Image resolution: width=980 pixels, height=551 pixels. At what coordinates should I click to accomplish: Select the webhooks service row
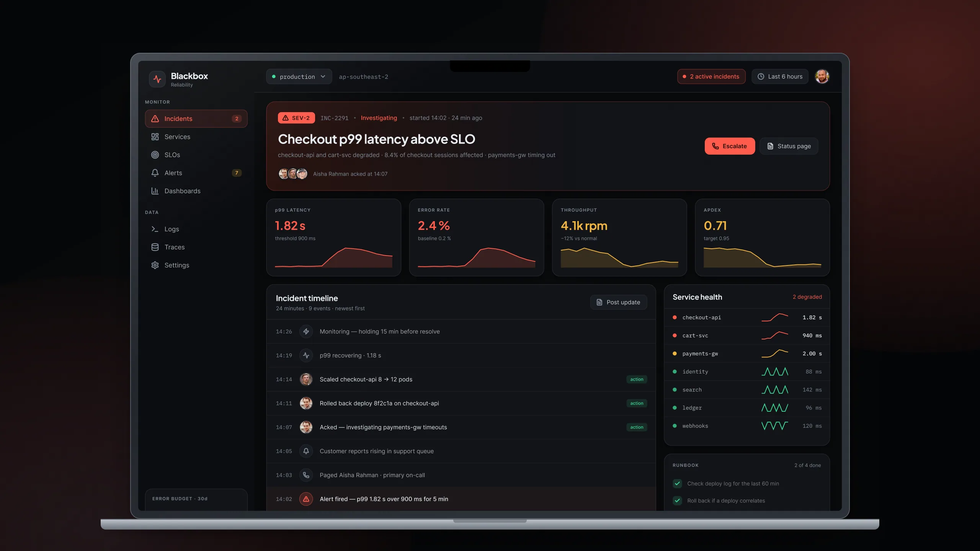[x=747, y=426]
